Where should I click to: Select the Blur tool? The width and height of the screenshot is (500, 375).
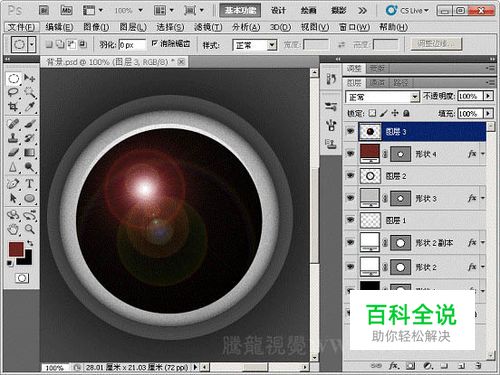pos(13,167)
